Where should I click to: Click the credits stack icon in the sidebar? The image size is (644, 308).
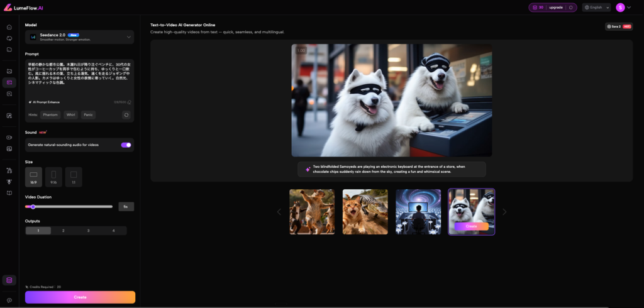pos(9,280)
